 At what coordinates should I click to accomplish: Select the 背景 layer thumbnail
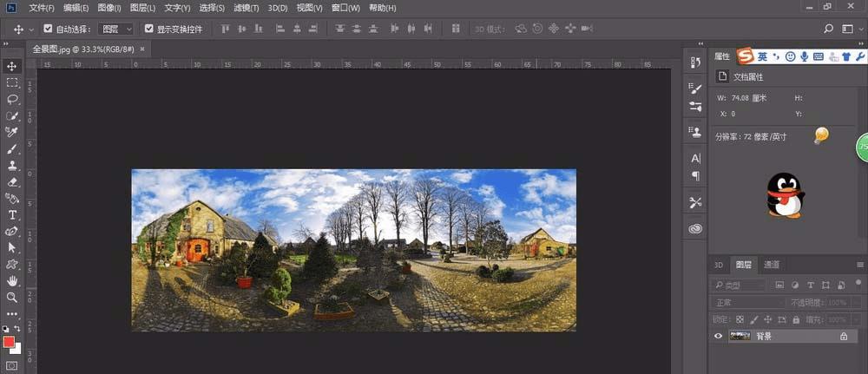click(740, 337)
